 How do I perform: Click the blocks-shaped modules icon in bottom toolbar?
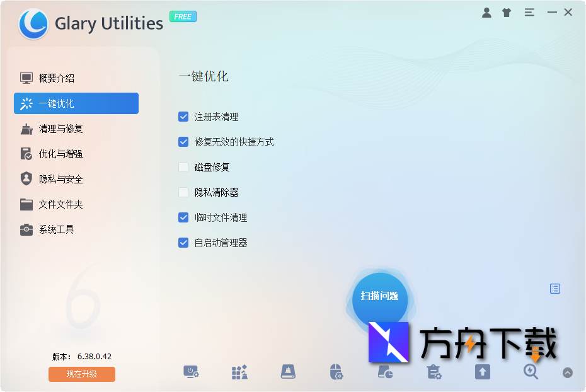pyautogui.click(x=239, y=372)
